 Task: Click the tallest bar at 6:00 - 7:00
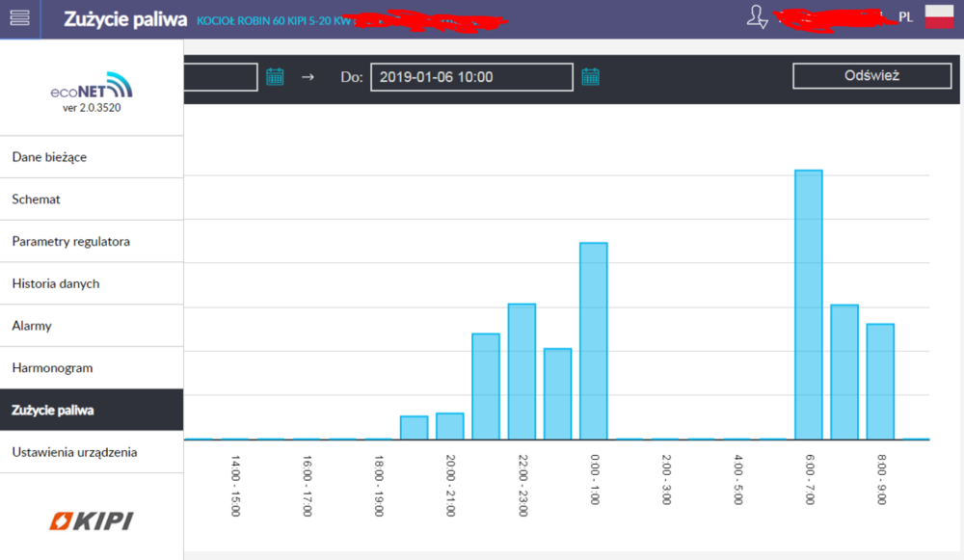click(808, 304)
